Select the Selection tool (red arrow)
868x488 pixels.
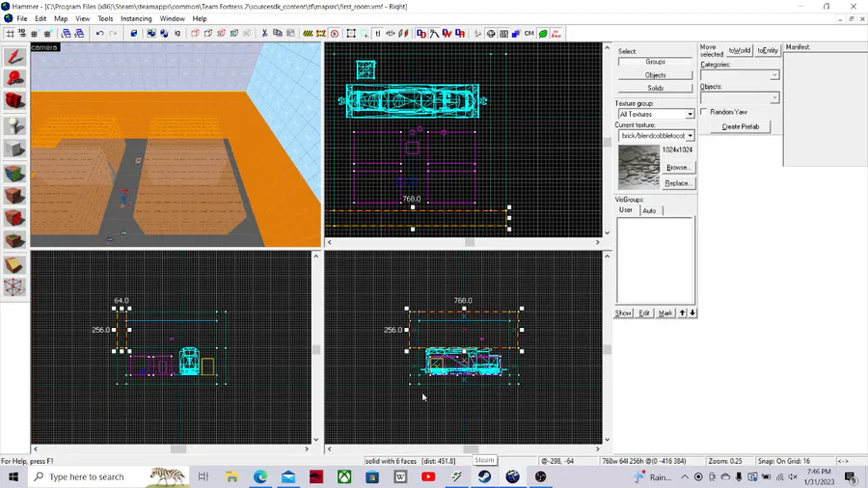(x=14, y=57)
